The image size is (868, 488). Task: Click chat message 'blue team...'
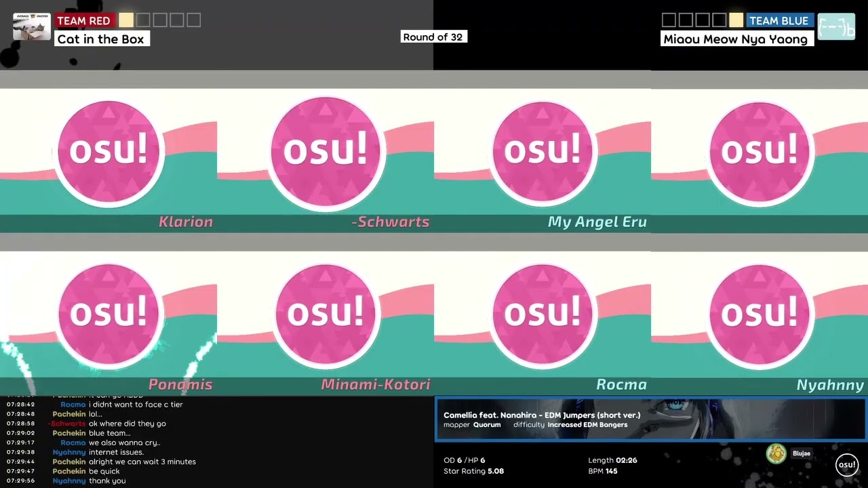tap(110, 433)
